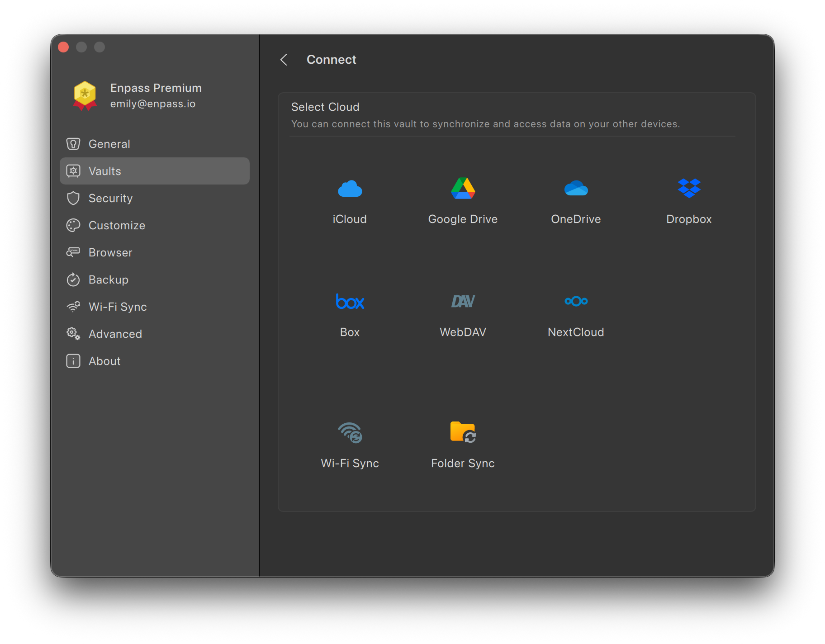Click the Box label text
The height and width of the screenshot is (644, 825).
pos(350,332)
